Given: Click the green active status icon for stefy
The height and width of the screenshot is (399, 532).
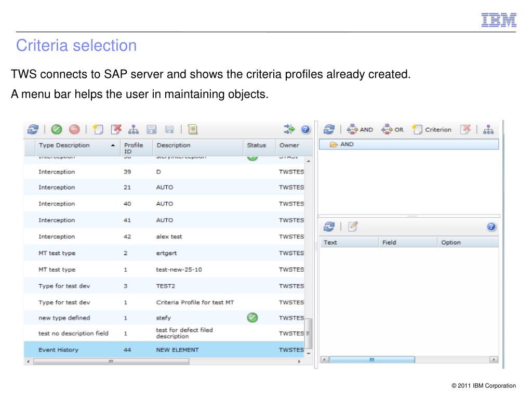Looking at the screenshot, I should tap(252, 317).
